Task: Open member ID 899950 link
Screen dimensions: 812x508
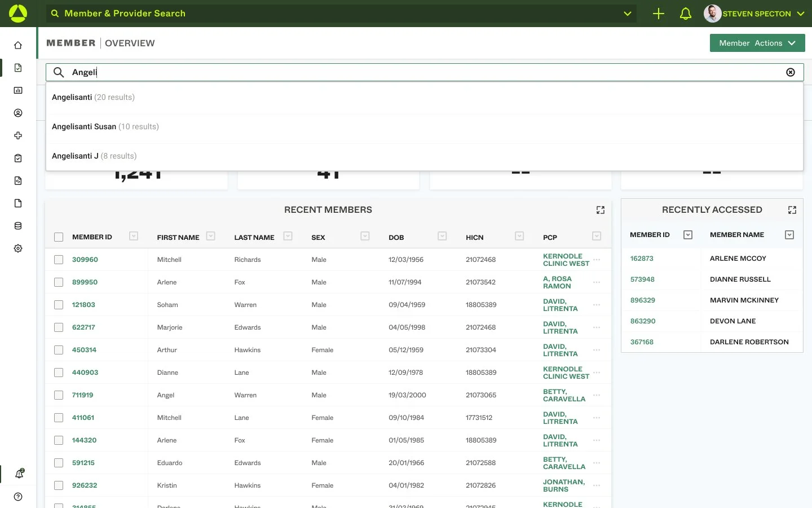Action: pos(85,282)
